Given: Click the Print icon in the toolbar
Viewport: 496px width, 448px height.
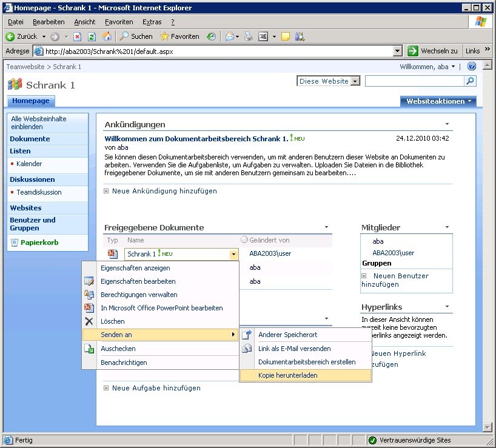Looking at the screenshot, I should point(249,36).
